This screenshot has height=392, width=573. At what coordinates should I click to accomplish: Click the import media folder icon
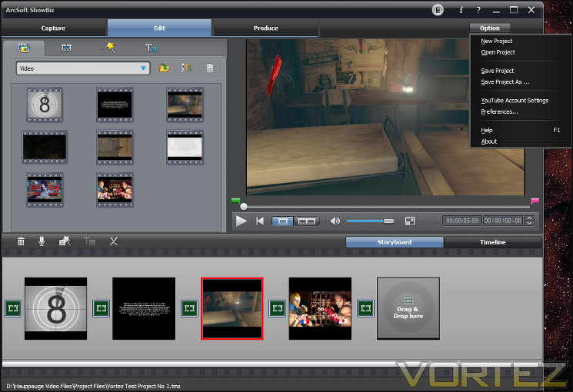(164, 68)
